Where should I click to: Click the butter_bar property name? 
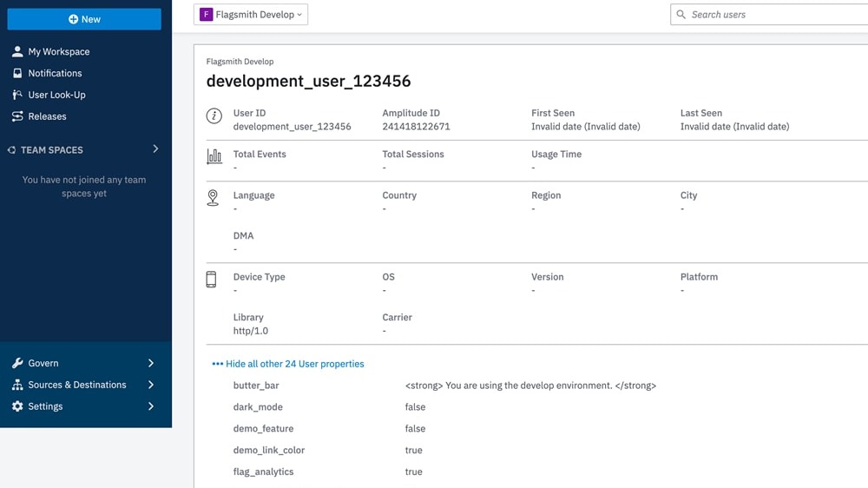pyautogui.click(x=256, y=386)
